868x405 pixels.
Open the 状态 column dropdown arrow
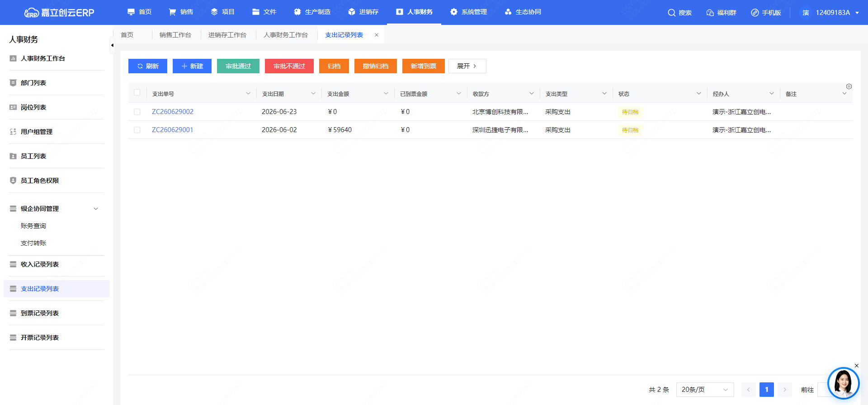[699, 94]
